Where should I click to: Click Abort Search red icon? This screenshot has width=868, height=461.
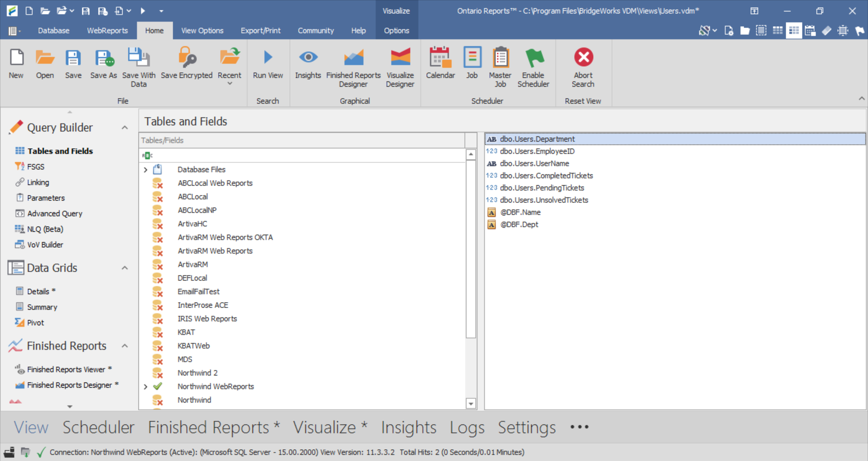pyautogui.click(x=583, y=68)
